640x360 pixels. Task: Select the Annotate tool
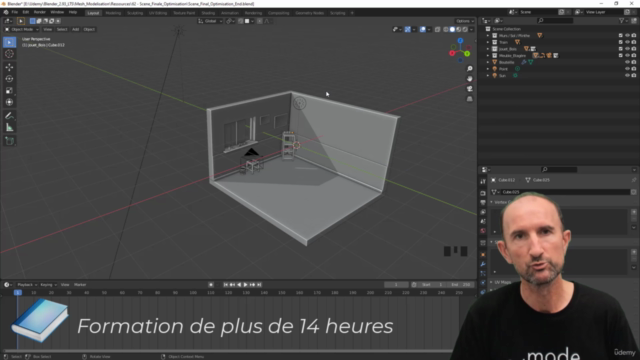point(9,116)
